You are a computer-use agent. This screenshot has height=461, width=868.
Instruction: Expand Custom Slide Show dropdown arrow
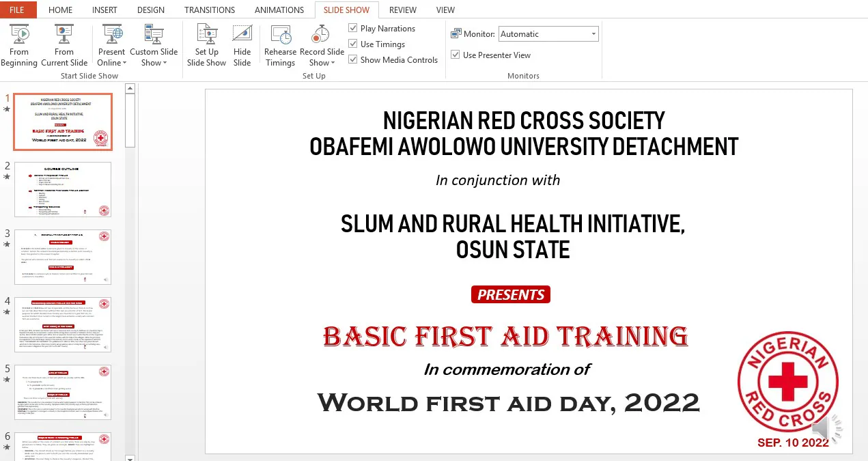click(165, 63)
